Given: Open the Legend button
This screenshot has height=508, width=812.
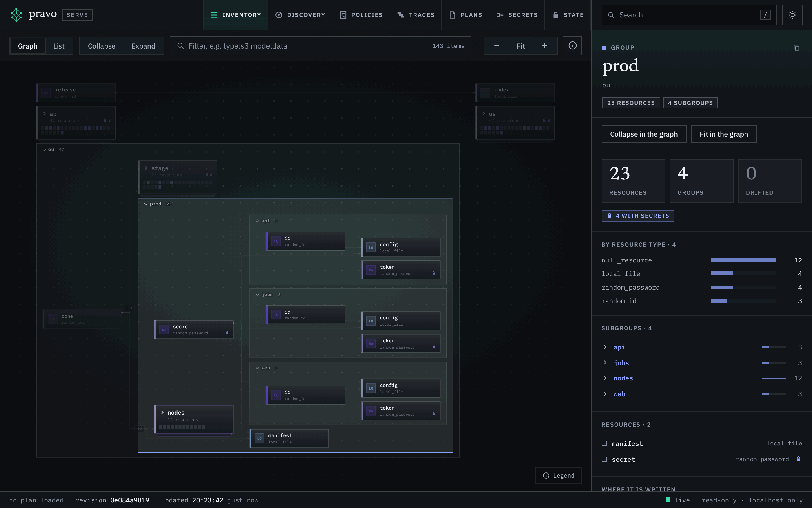Looking at the screenshot, I should (558, 476).
